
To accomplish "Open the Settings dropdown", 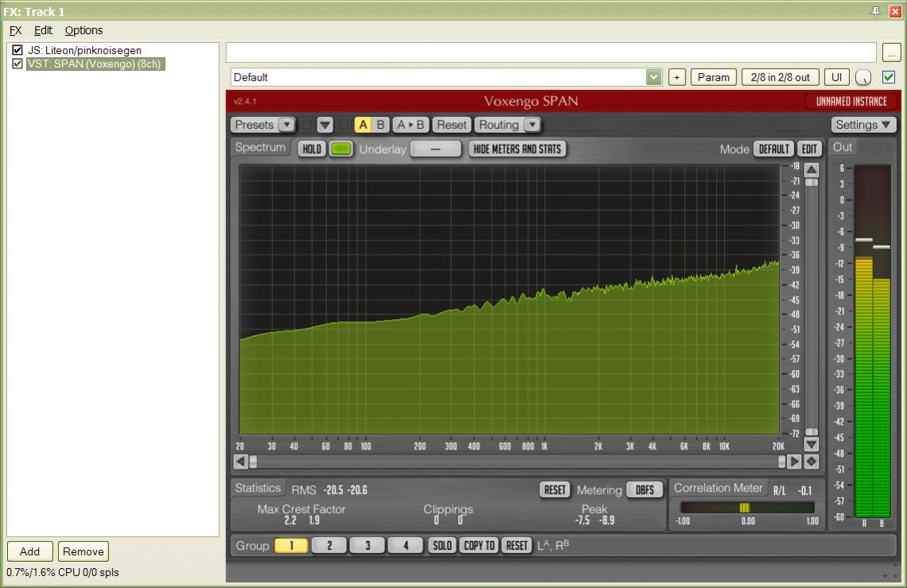I will coord(863,124).
